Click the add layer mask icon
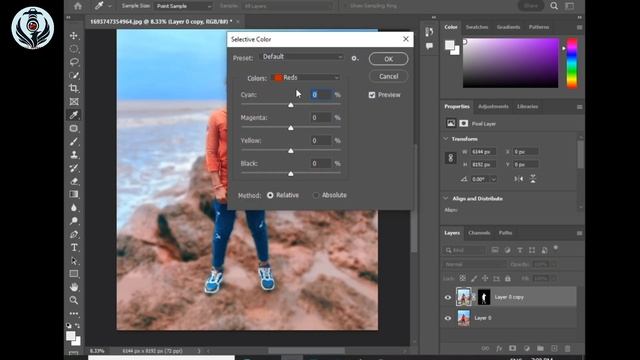This screenshot has width=640, height=360. (x=513, y=348)
